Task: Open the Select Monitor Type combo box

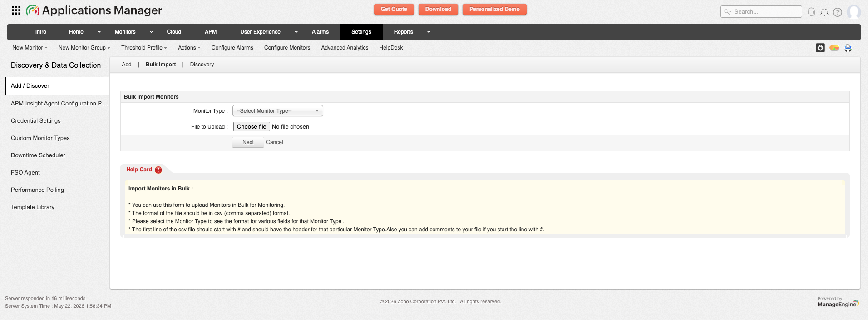Action: click(x=278, y=111)
